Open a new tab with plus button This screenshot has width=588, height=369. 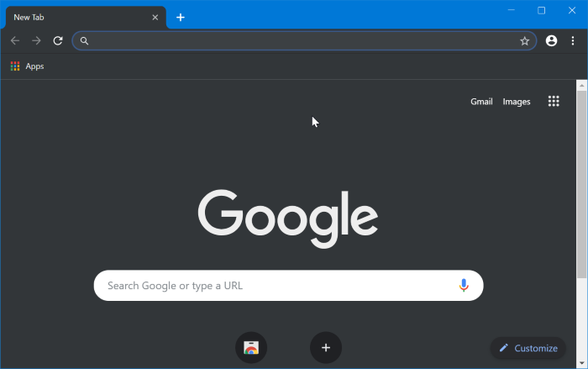[x=181, y=18]
